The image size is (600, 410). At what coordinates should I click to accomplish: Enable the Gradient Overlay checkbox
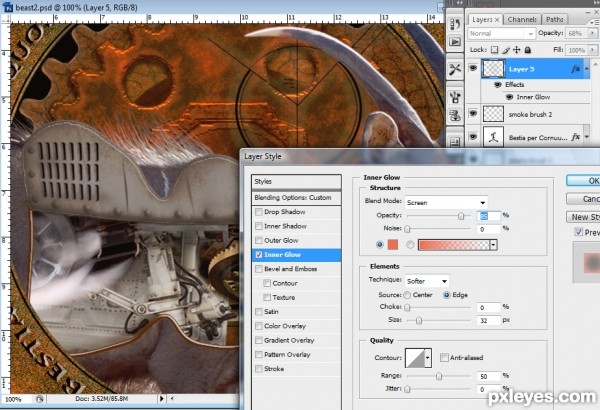tap(259, 340)
